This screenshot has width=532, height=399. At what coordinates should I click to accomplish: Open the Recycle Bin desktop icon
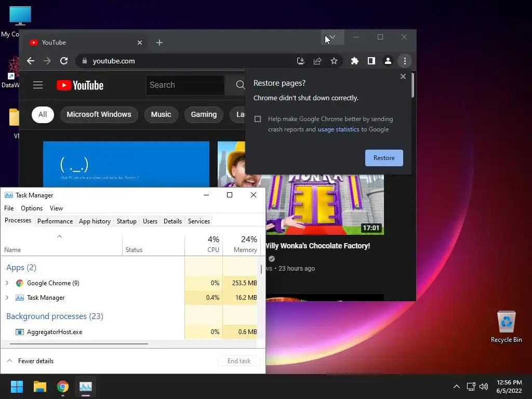[x=506, y=327]
